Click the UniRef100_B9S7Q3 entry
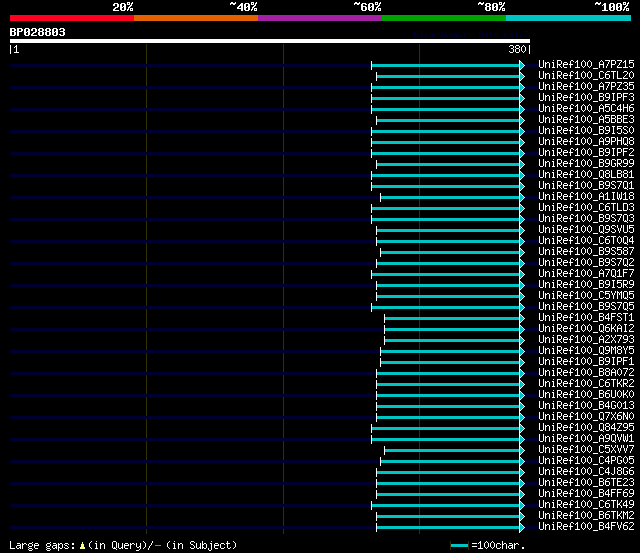 (586, 219)
